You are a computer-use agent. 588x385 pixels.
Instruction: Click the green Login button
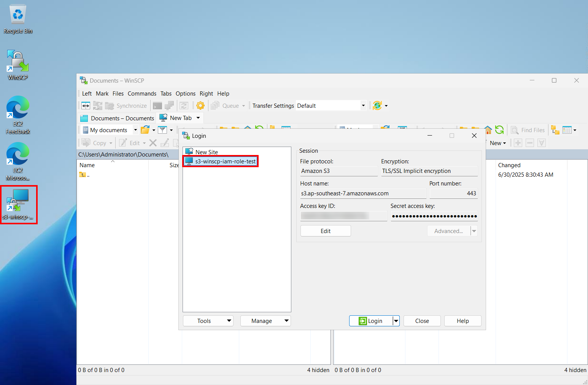371,321
